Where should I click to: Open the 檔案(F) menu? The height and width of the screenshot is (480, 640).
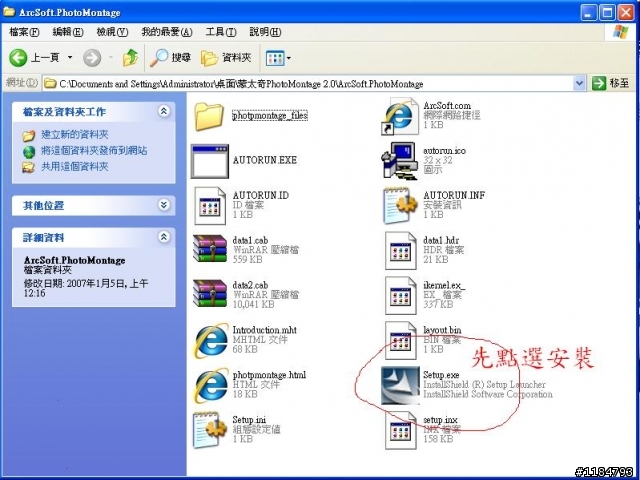(x=24, y=32)
